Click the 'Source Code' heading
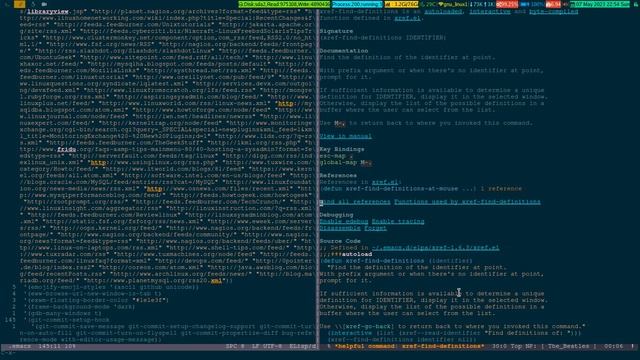 click(340, 241)
